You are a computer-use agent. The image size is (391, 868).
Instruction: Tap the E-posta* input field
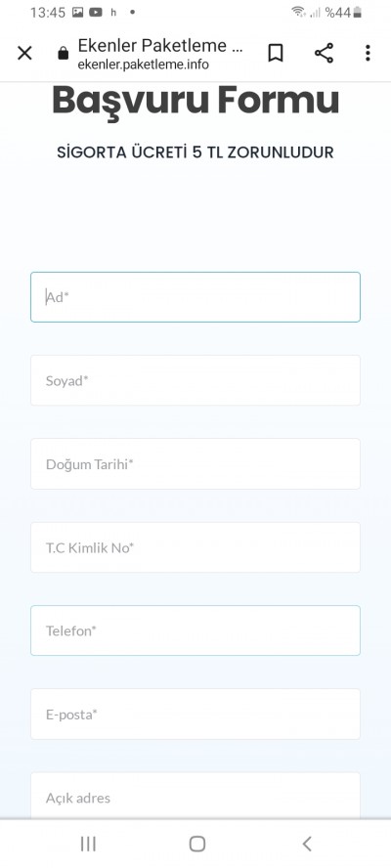pyautogui.click(x=195, y=715)
